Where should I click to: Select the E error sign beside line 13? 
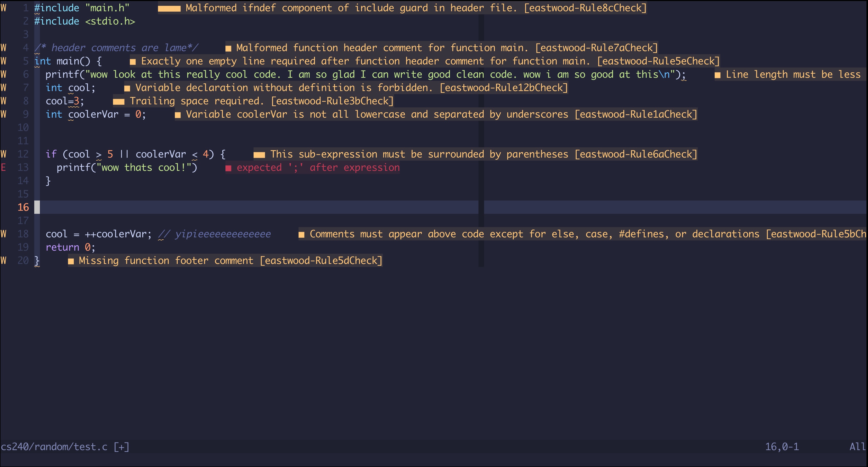(x=4, y=167)
